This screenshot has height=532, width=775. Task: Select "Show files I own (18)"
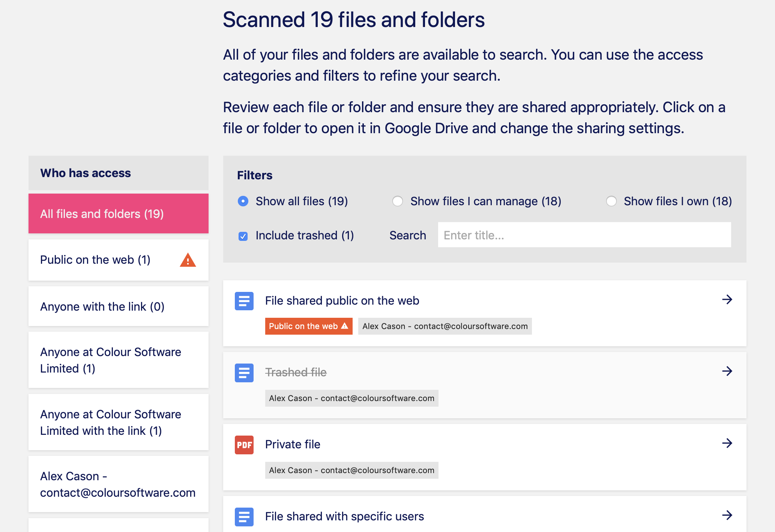(x=611, y=201)
